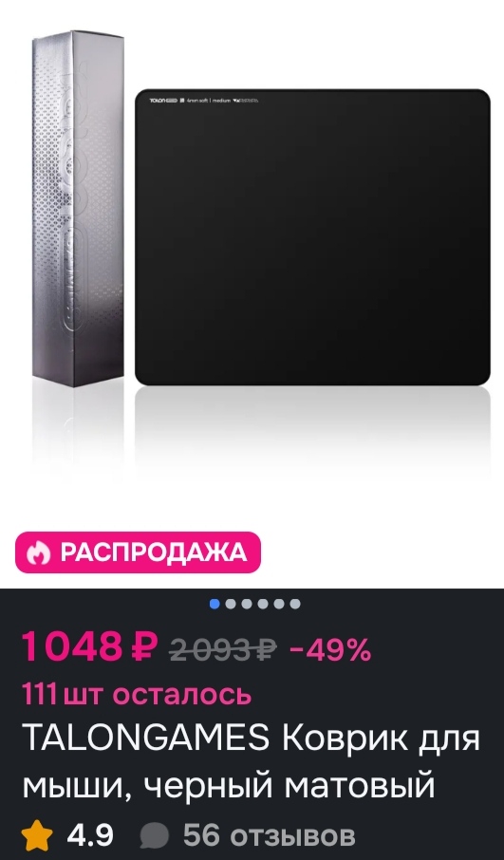Open the TALONGAMES Коврик для мыши title
Screen dimensions: 504x860
tap(252, 762)
